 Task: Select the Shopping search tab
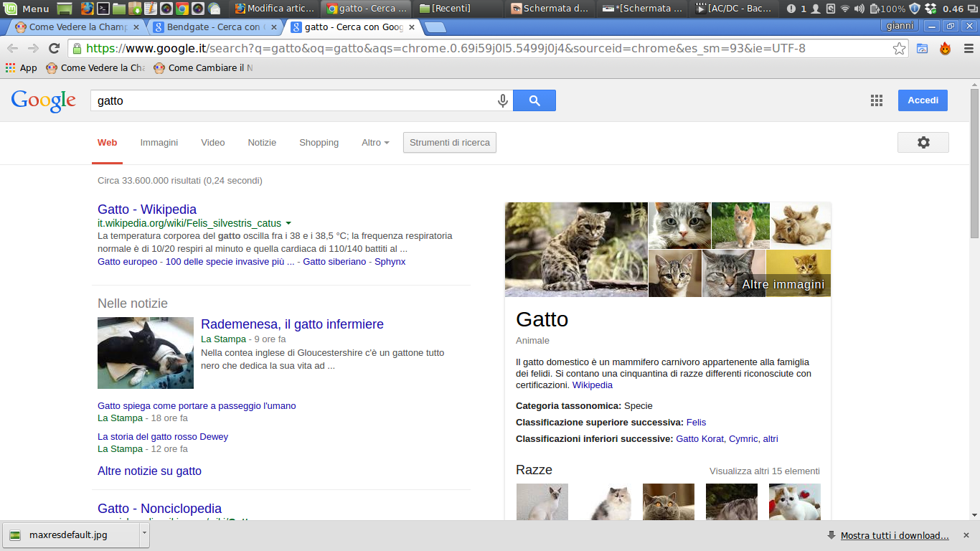tap(319, 142)
